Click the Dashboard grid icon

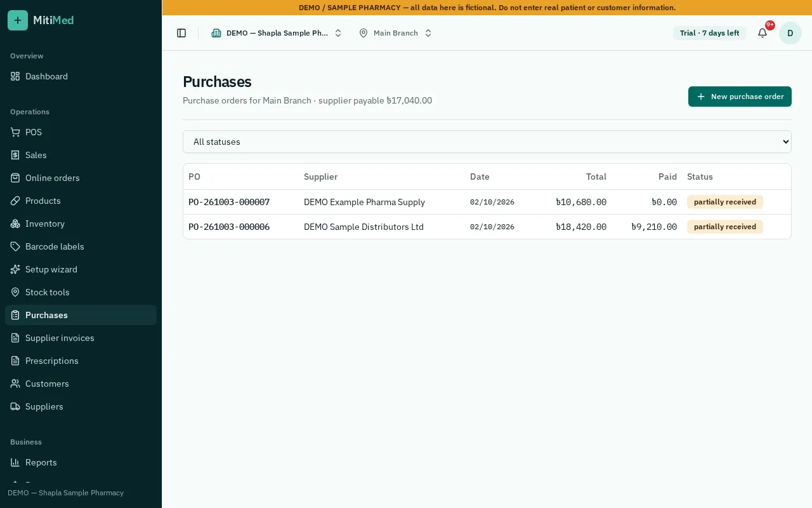click(15, 76)
